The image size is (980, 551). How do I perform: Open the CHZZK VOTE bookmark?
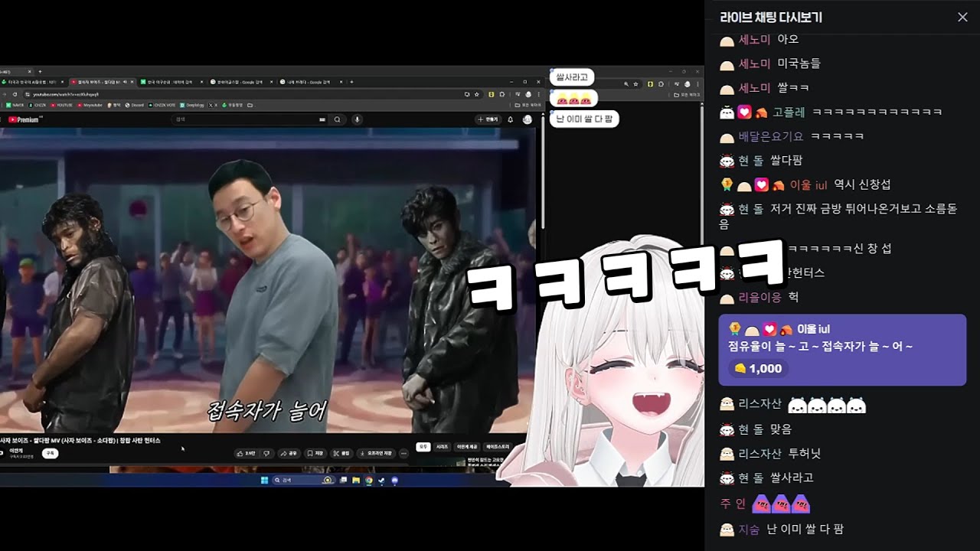tap(163, 105)
